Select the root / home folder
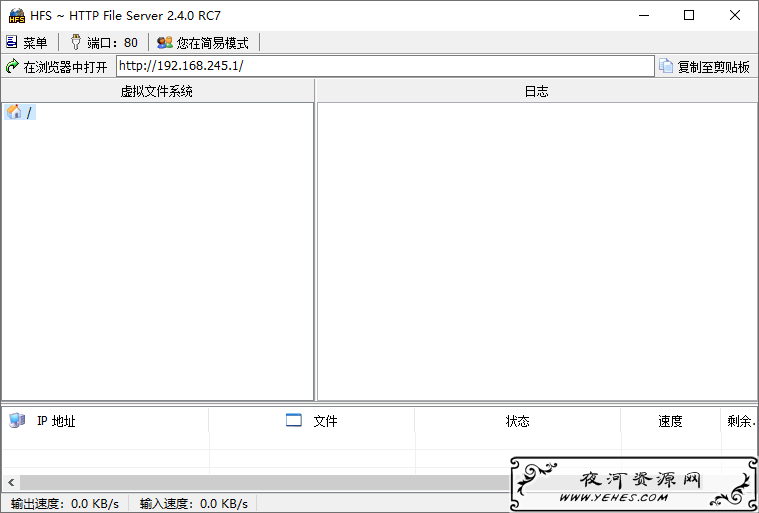This screenshot has height=513, width=759. [x=20, y=112]
